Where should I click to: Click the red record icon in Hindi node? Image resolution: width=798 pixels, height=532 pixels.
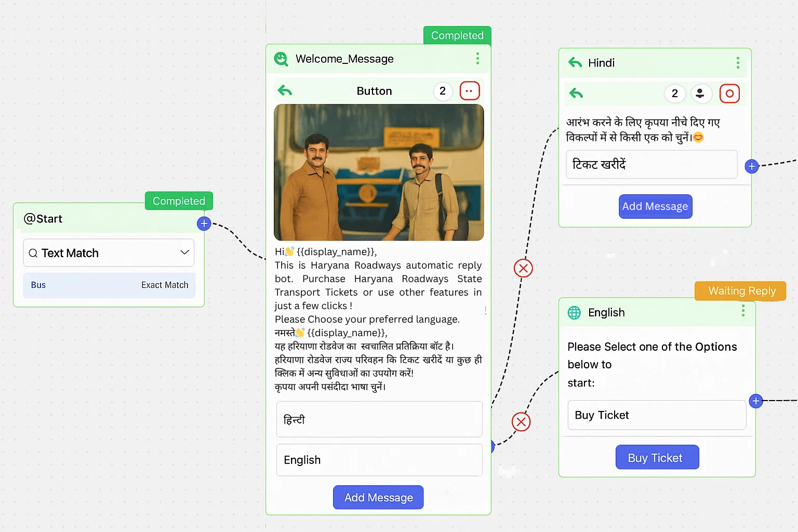tap(729, 94)
